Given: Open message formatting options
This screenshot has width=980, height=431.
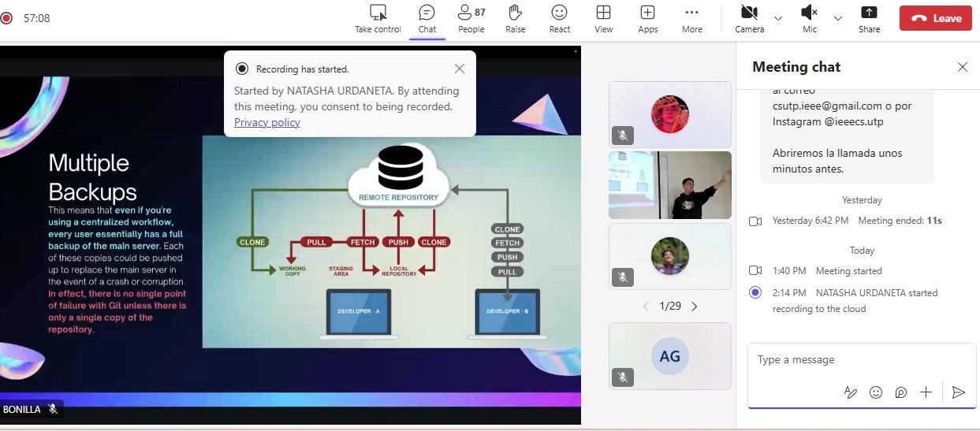Looking at the screenshot, I should tap(850, 392).
